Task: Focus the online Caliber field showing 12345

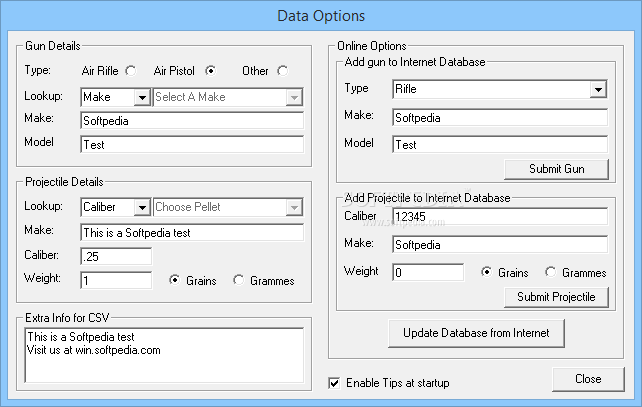Action: [x=500, y=216]
